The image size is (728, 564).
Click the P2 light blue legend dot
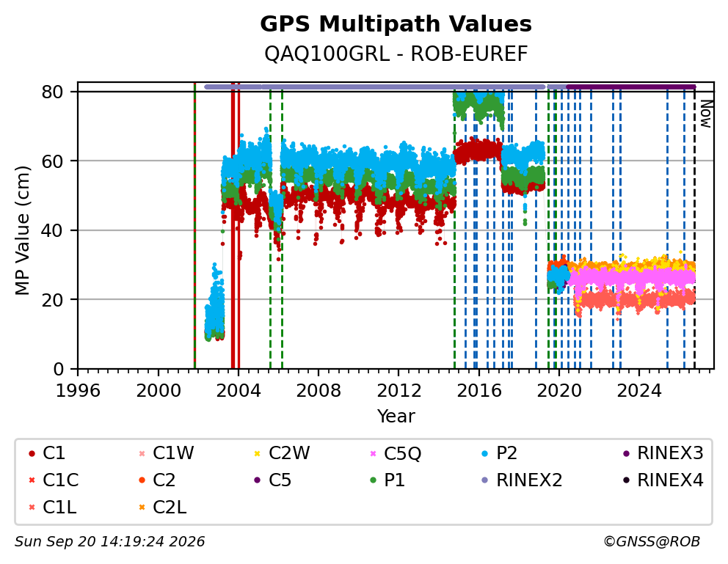(485, 453)
